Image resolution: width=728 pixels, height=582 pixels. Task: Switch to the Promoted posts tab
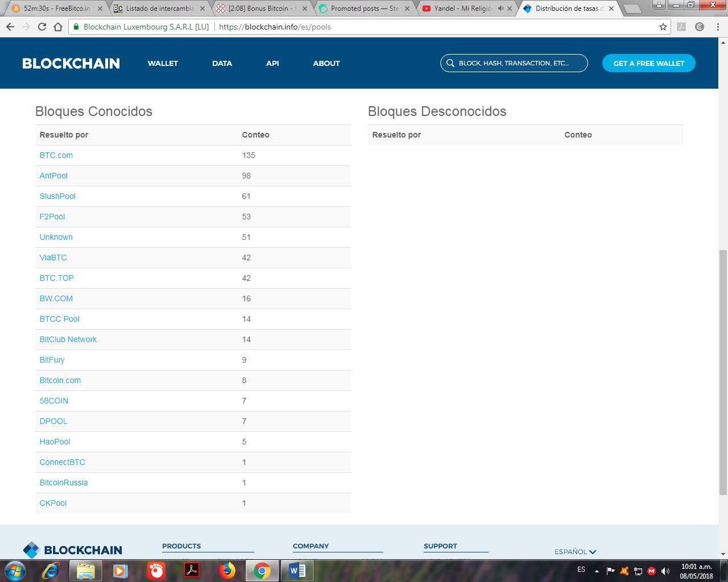(364, 9)
